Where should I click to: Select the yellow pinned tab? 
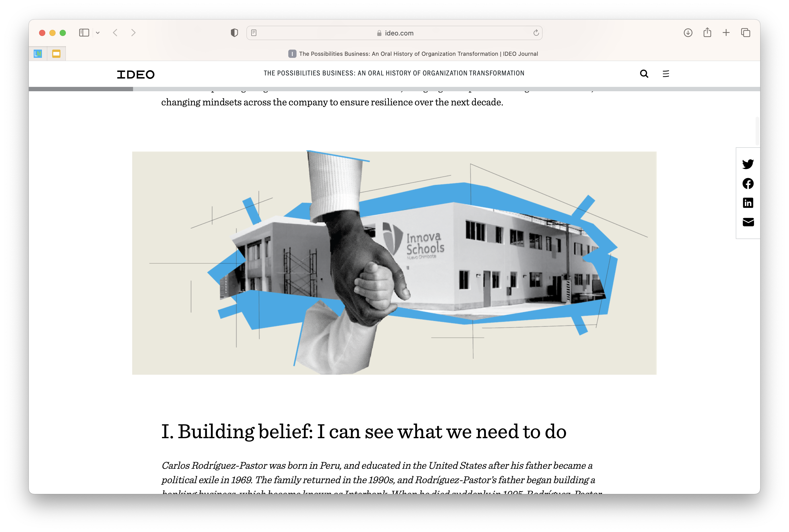pos(56,54)
